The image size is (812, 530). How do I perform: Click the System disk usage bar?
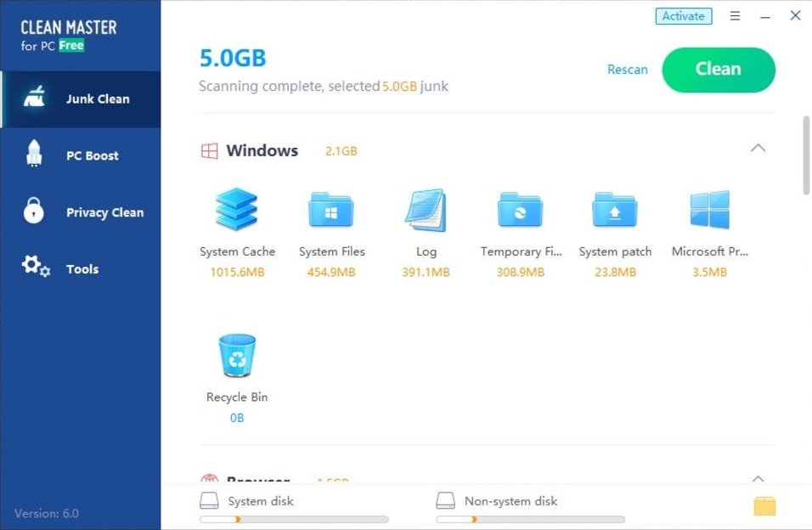coord(294,519)
